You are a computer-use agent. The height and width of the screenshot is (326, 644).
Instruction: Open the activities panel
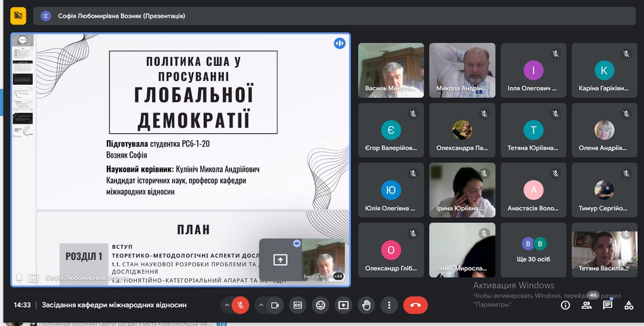[x=629, y=305]
